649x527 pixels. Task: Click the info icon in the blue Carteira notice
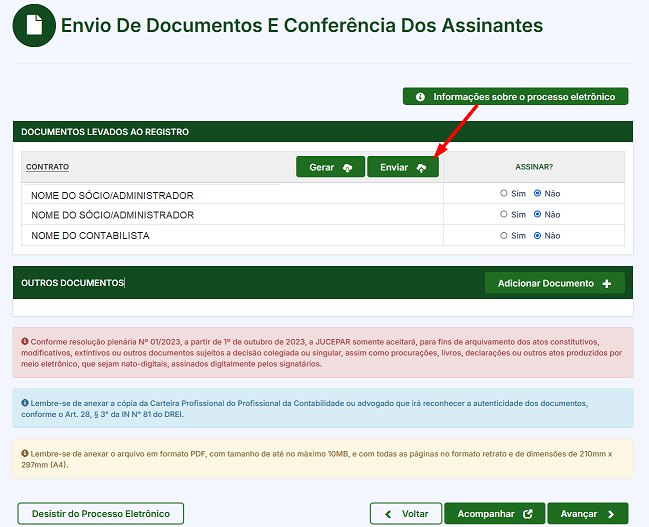pos(25,403)
